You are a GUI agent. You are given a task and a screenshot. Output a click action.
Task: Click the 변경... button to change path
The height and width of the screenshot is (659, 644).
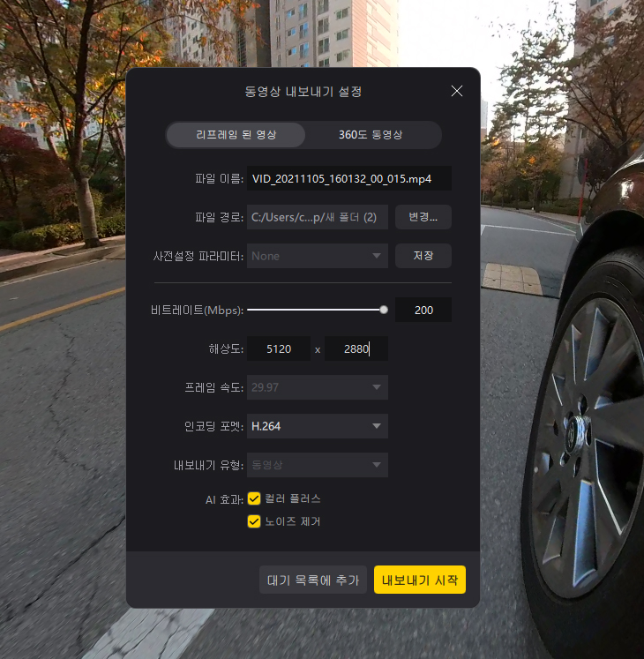click(423, 217)
